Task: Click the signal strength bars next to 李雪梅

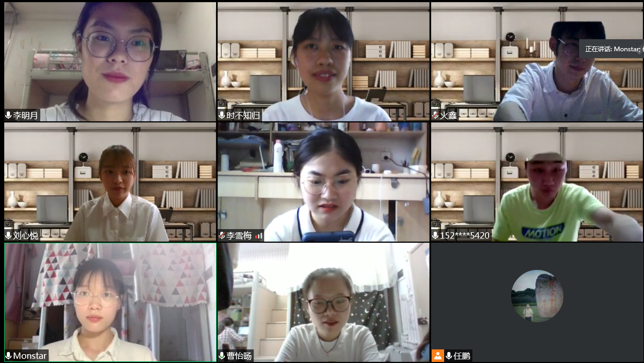Action: pyautogui.click(x=258, y=236)
